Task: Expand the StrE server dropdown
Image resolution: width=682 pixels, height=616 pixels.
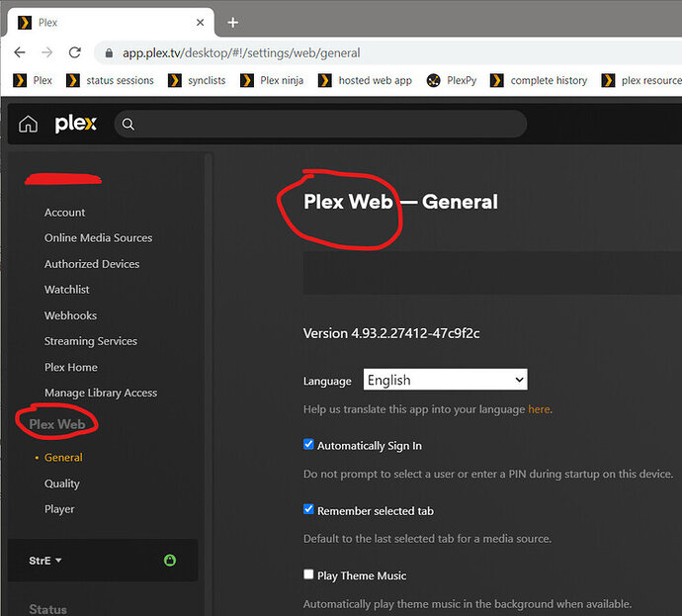Action: coord(45,561)
